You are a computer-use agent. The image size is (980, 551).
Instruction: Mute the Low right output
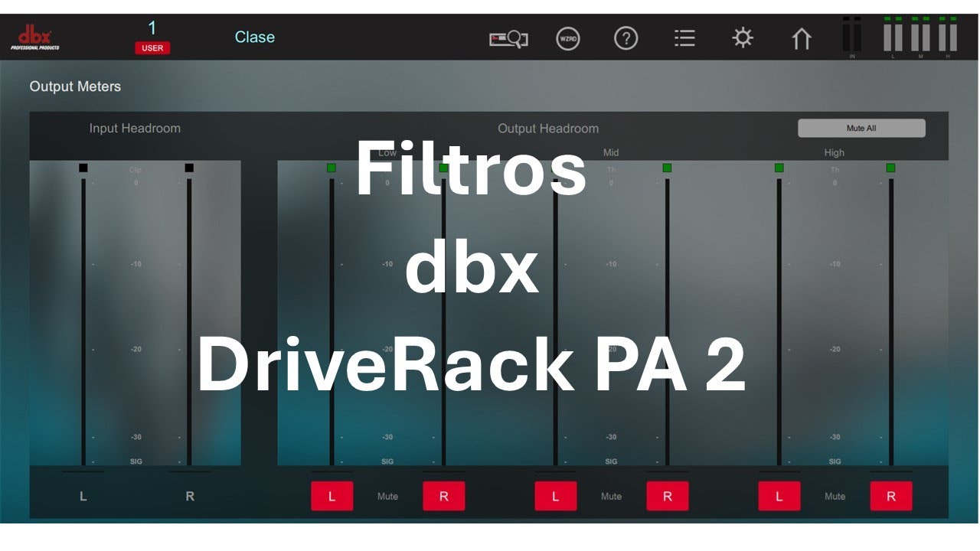click(x=444, y=496)
